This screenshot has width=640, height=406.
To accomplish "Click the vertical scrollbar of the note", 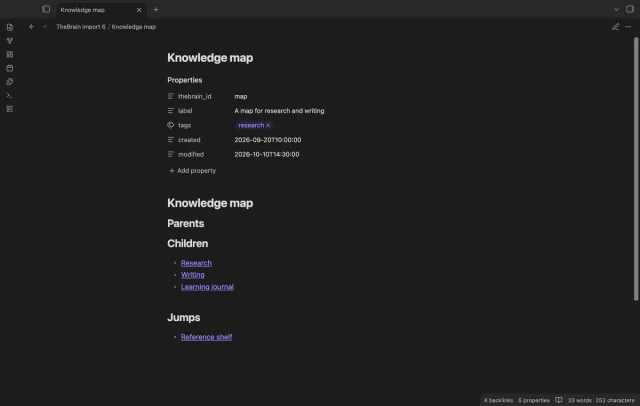I will tap(636, 169).
